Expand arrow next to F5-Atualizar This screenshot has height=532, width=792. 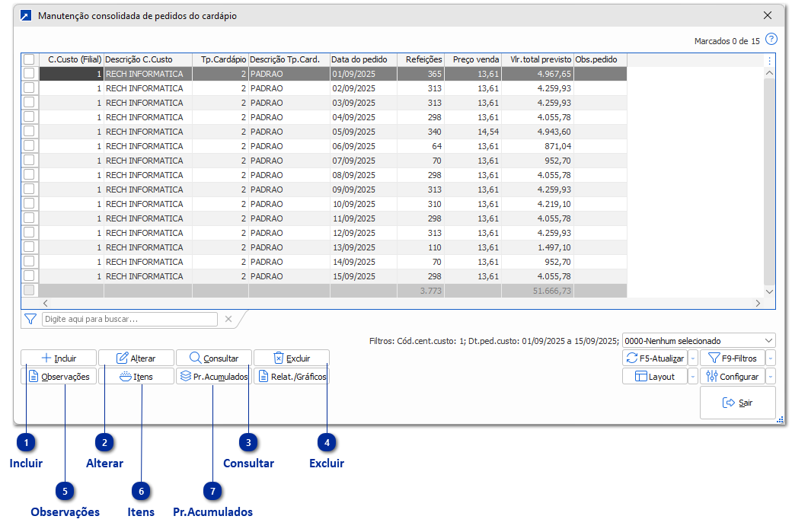[x=692, y=358]
